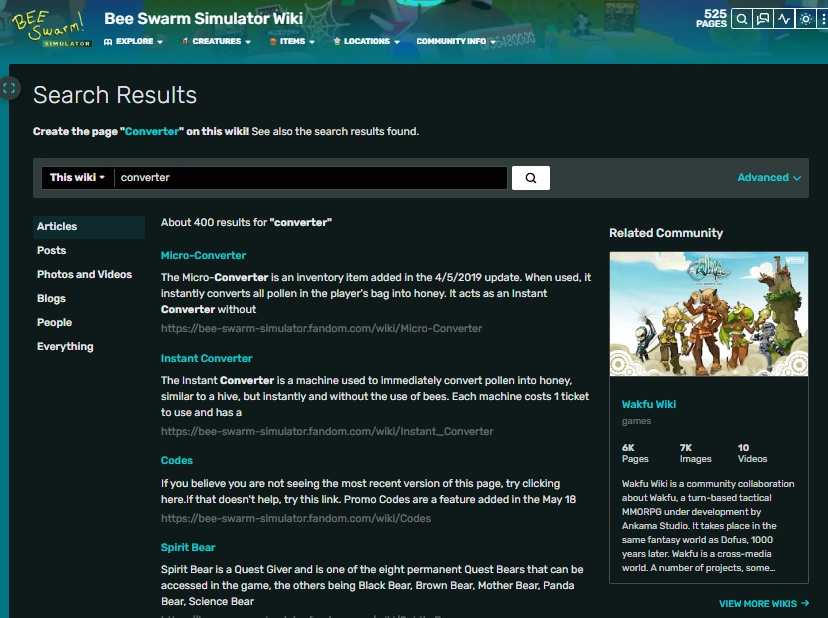Open the Wakfu Wiki artwork thumbnail
This screenshot has height=618, width=828.
coord(708,313)
